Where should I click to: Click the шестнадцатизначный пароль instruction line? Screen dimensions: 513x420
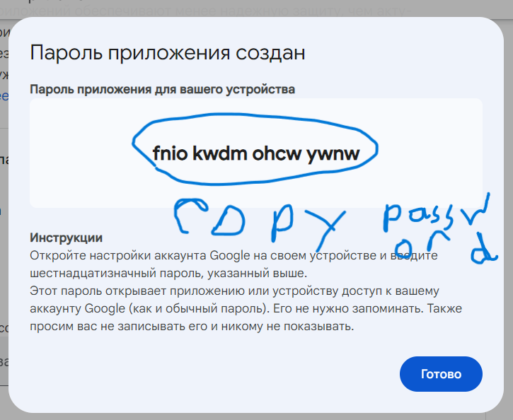tap(168, 273)
